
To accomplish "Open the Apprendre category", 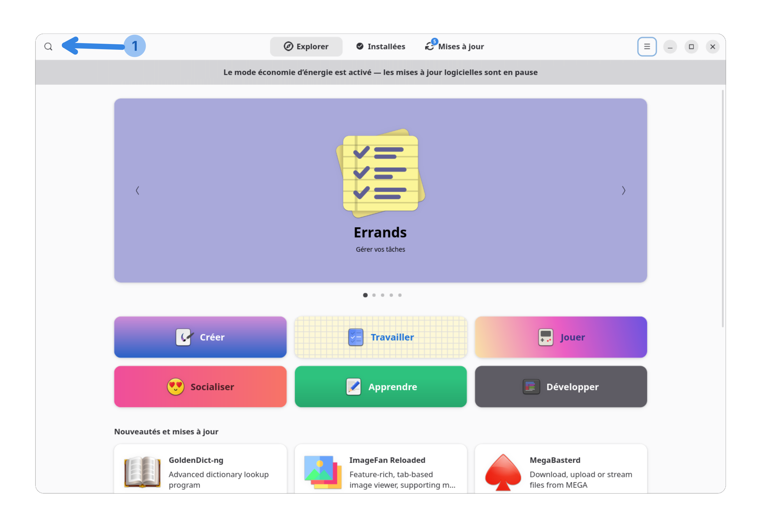I will pos(380,386).
